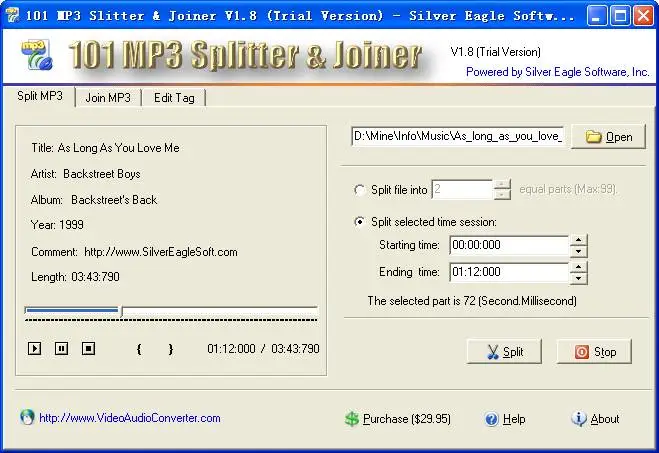Click the text "Artist: Backstreet Boys"
Viewport: 659px width, 453px height.
[x=85, y=174]
